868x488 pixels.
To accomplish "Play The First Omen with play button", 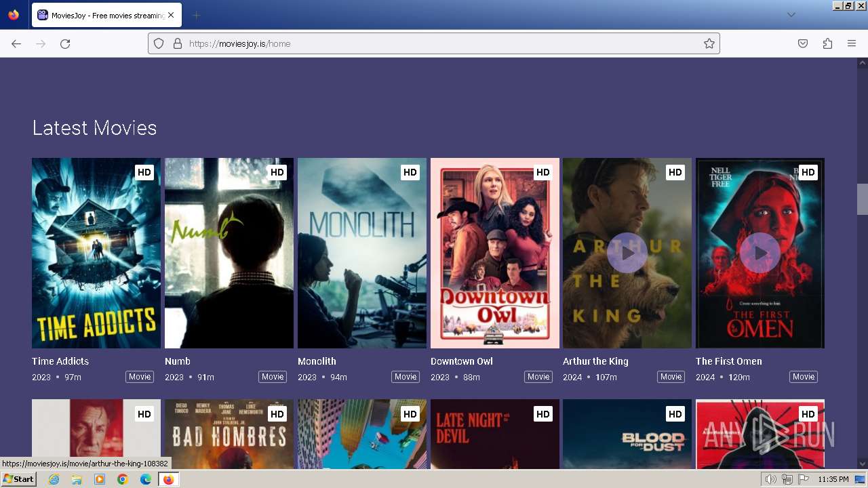I will pyautogui.click(x=760, y=253).
